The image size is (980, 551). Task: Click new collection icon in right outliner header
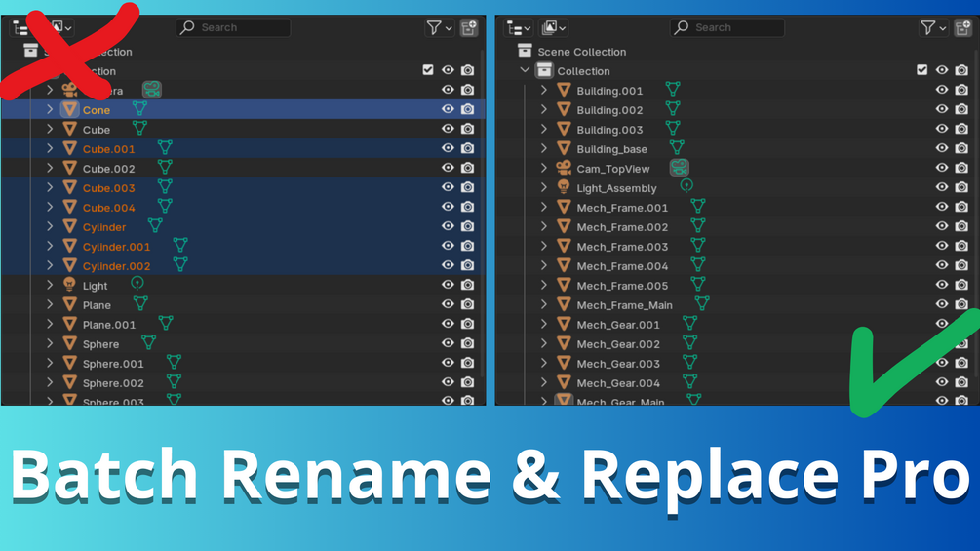click(963, 27)
